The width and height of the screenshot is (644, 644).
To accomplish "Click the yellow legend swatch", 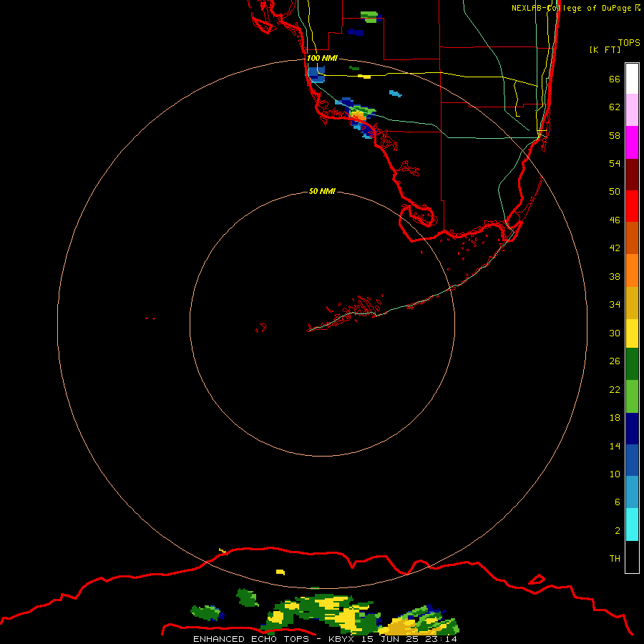I will [632, 333].
